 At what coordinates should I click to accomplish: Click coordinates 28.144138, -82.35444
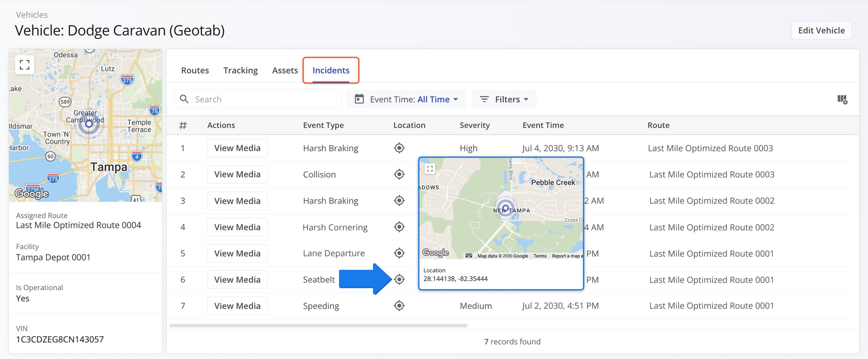pos(455,279)
